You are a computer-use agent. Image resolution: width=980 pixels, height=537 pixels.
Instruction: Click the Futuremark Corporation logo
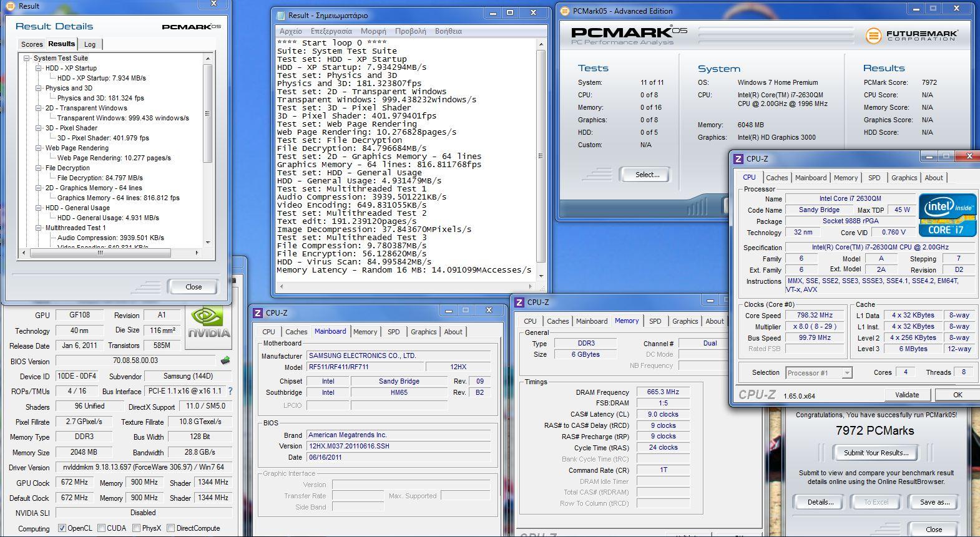tap(912, 36)
